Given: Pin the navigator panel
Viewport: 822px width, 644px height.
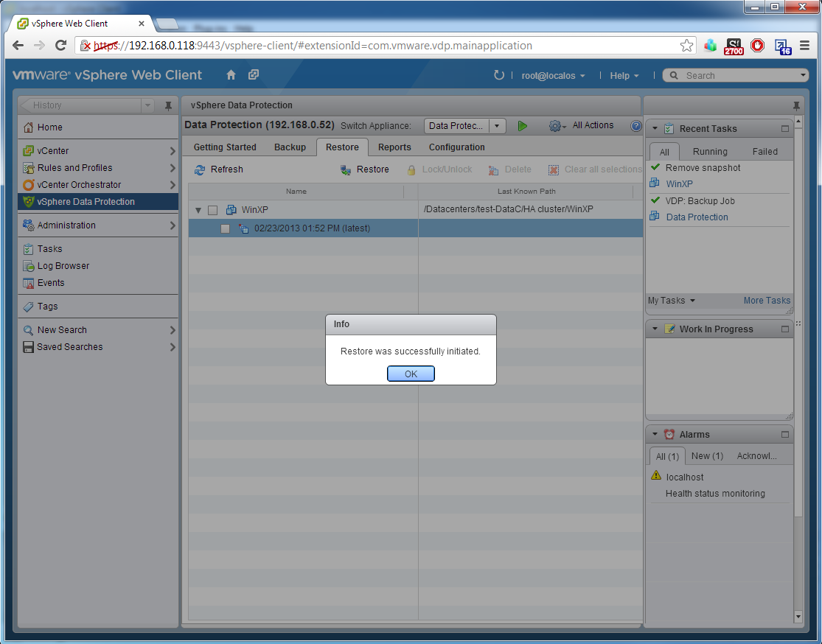Looking at the screenshot, I should (x=168, y=106).
